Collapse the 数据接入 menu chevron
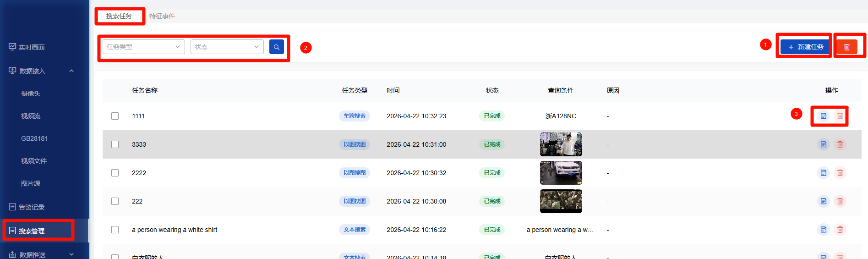Screen dimensions: 868x259 pos(71,71)
